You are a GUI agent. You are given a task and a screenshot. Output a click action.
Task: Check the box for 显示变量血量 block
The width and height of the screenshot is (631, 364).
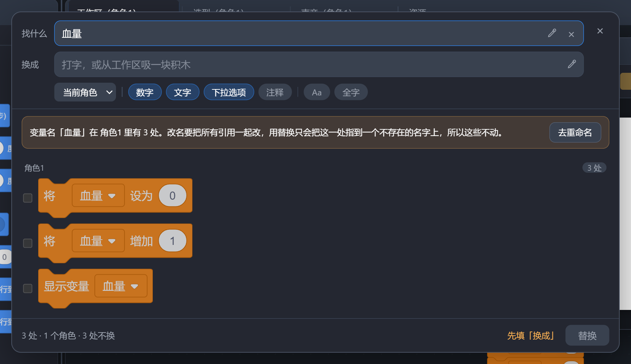coord(28,288)
